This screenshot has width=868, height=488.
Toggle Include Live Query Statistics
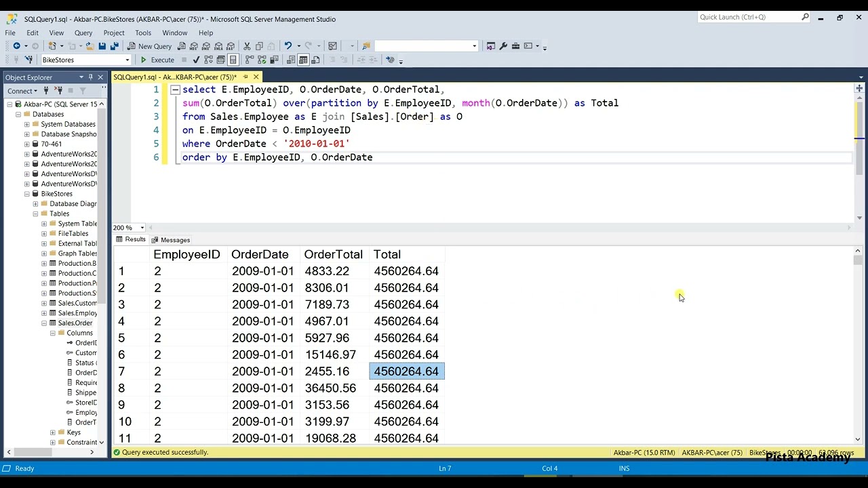[x=262, y=60]
